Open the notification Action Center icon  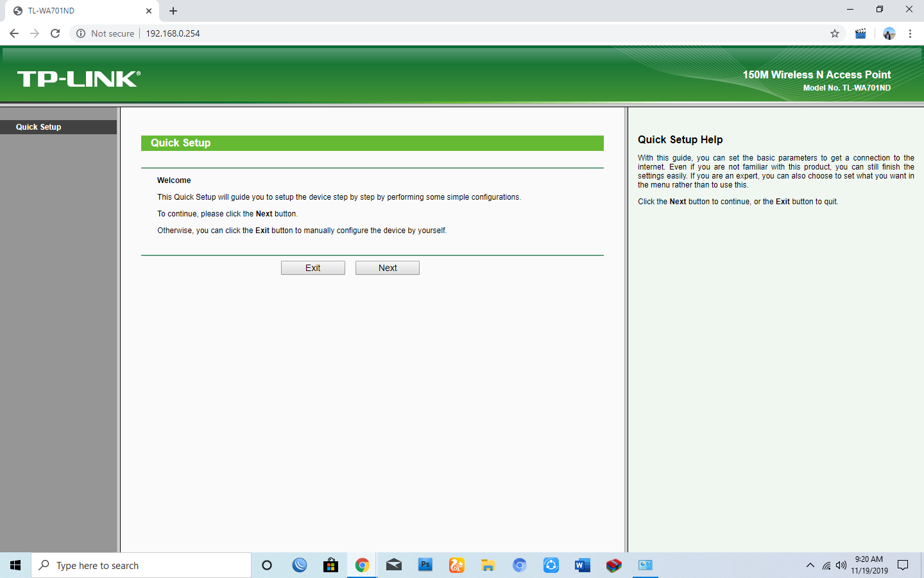coord(903,565)
